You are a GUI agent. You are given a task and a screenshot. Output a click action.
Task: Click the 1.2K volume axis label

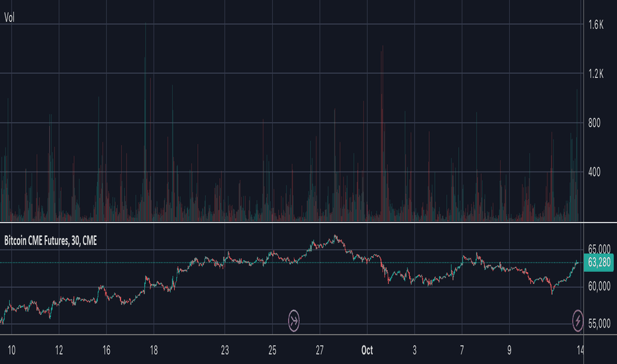point(596,73)
